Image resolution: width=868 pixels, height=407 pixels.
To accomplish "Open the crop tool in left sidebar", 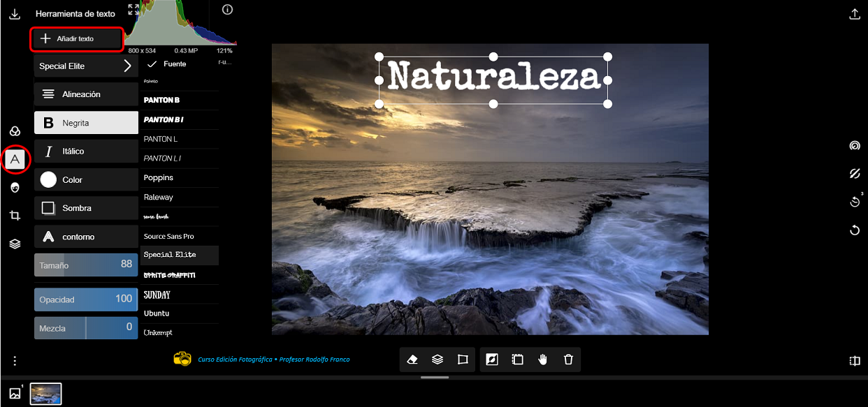I will coord(15,216).
